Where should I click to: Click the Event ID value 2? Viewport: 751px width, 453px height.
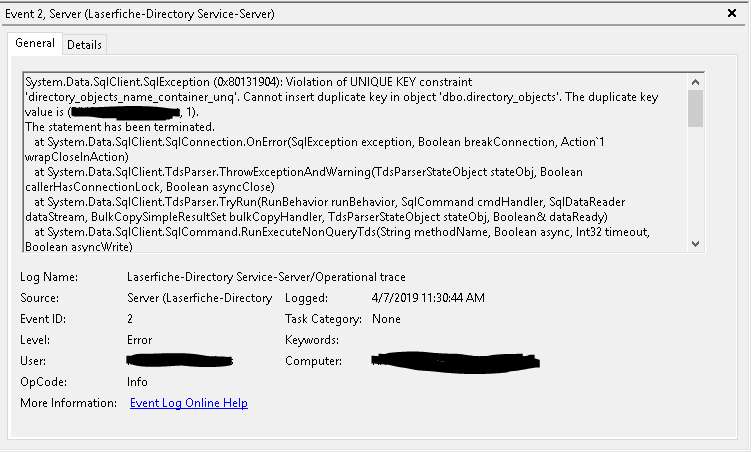pos(130,319)
